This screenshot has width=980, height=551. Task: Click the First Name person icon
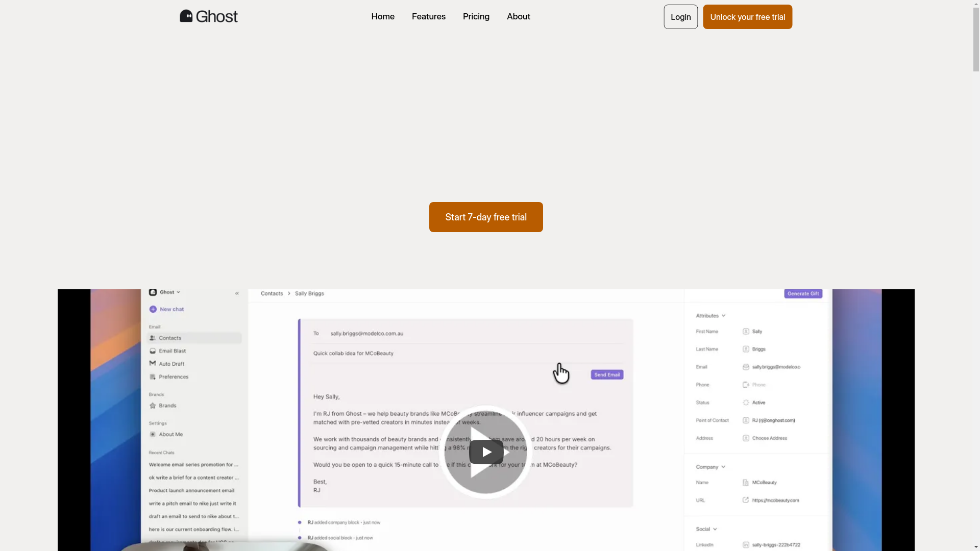[746, 332]
